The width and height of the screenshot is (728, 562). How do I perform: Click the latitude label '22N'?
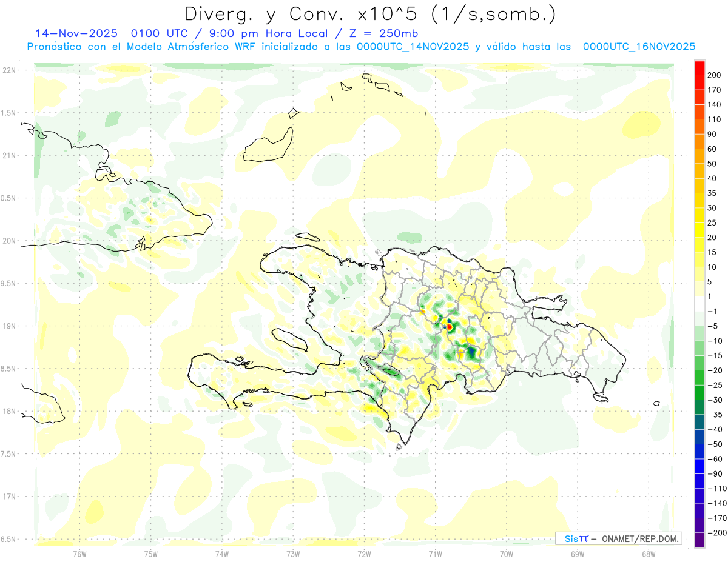8,70
